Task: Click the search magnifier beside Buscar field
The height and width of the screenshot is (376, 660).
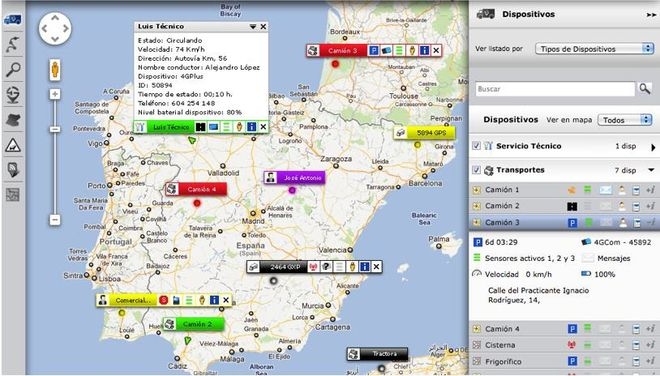Action: pyautogui.click(x=645, y=88)
